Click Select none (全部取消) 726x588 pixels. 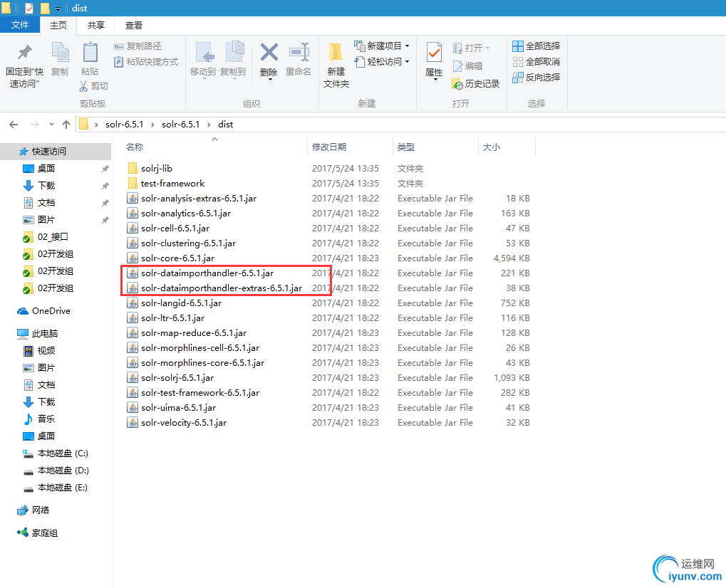(536, 61)
